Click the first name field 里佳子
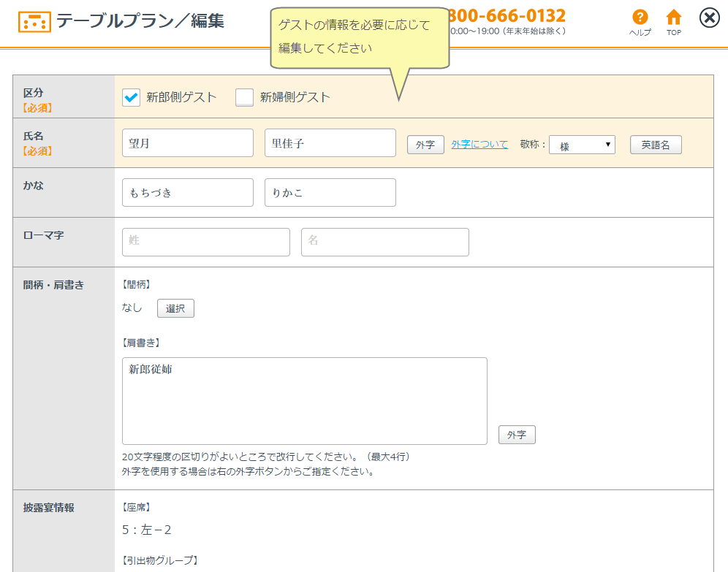This screenshot has height=572, width=728. click(x=330, y=143)
